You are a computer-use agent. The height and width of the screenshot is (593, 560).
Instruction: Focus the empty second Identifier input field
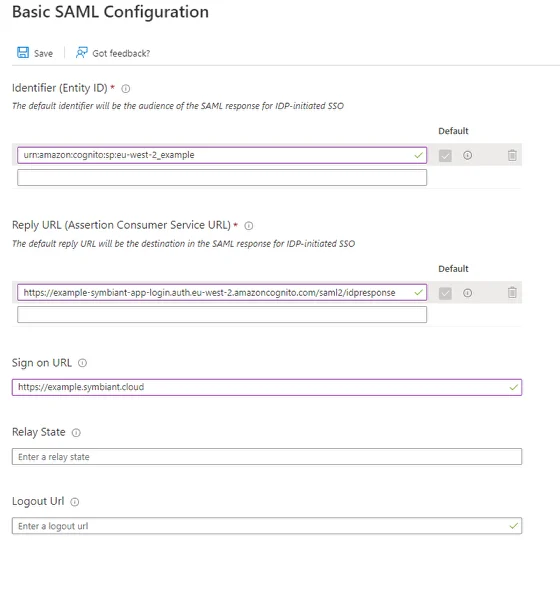click(x=222, y=178)
